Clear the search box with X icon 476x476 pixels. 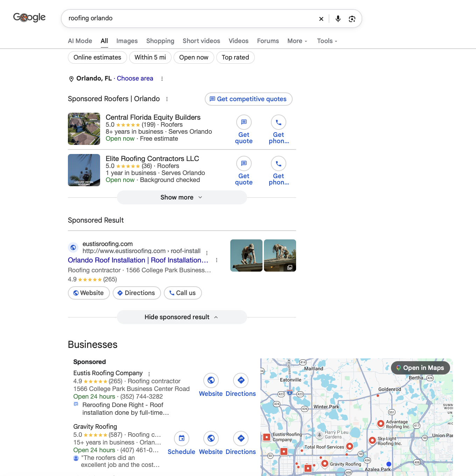[x=321, y=19]
